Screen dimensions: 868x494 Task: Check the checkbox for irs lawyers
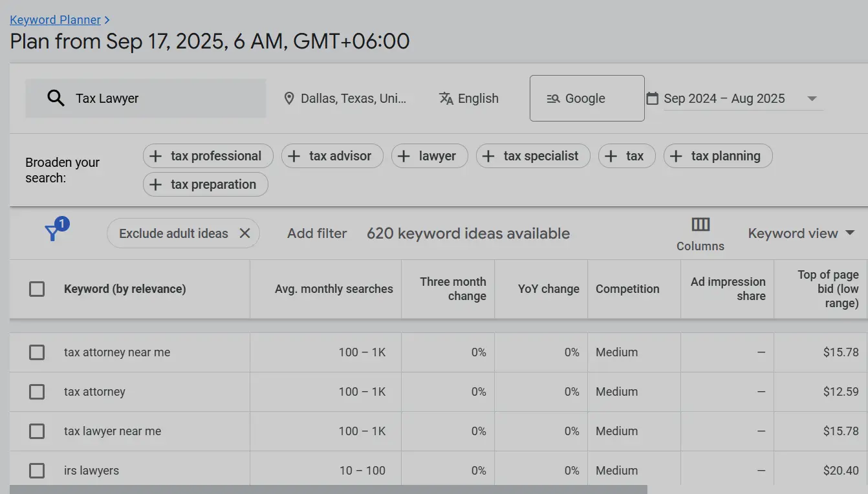(37, 470)
